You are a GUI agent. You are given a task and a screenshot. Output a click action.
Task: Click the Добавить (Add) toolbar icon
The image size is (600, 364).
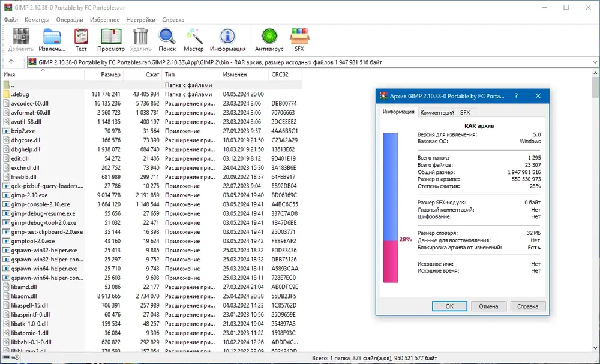click(x=21, y=37)
